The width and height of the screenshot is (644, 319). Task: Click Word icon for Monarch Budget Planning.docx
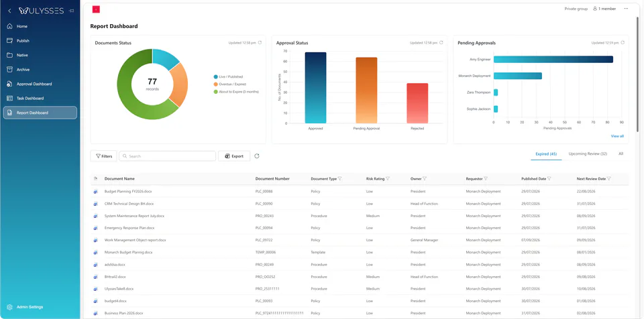[96, 253]
